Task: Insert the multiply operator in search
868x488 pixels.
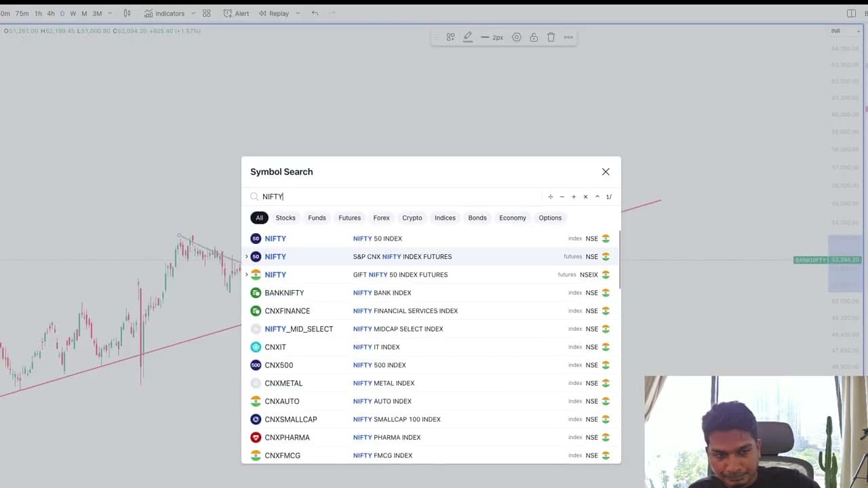Action: pos(585,197)
